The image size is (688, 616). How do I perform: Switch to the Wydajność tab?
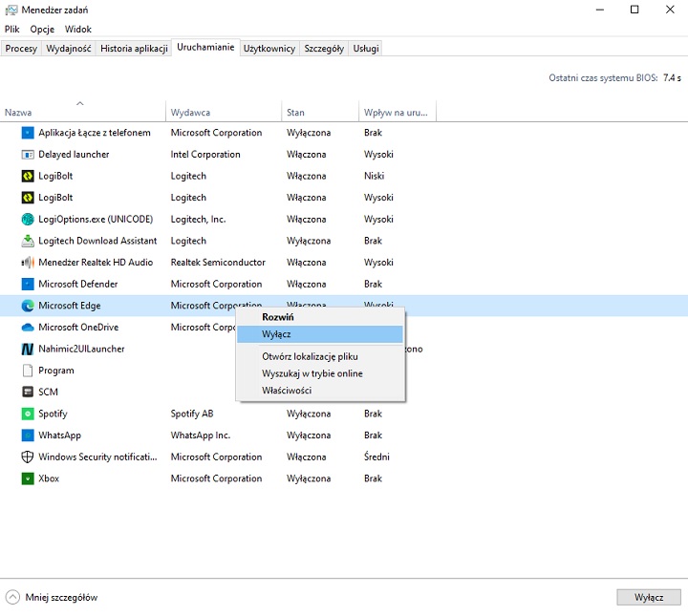pos(67,49)
